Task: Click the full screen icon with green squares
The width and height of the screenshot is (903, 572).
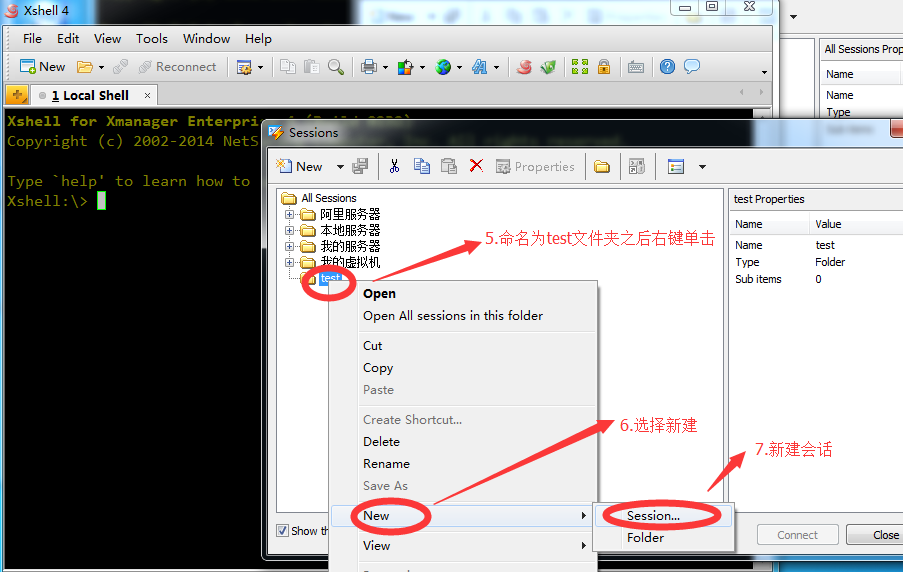Action: (x=580, y=67)
